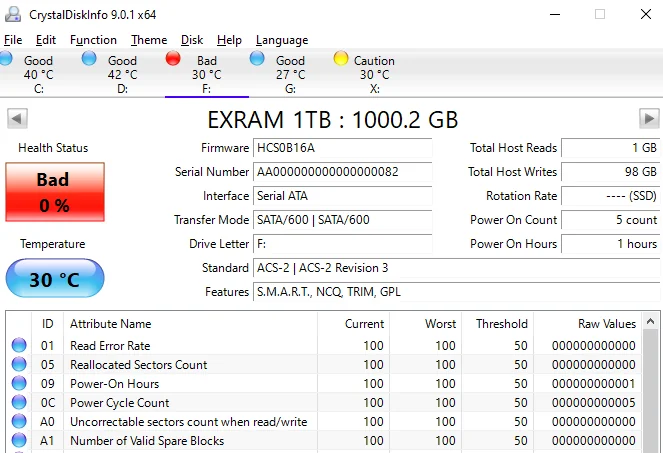This screenshot has height=453, width=663.
Task: Select the blue status orb for drive D:
Action: [x=89, y=58]
